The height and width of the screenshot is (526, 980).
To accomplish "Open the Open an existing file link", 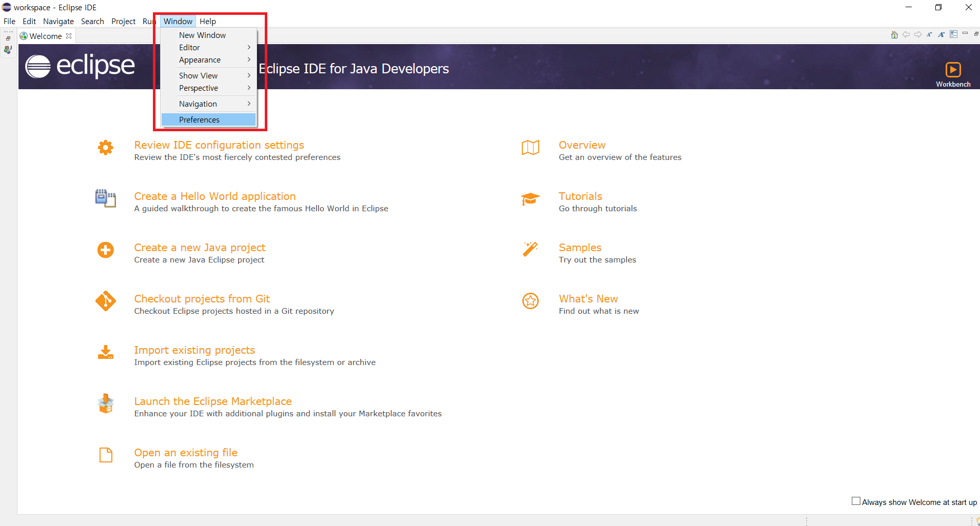I will pos(186,453).
